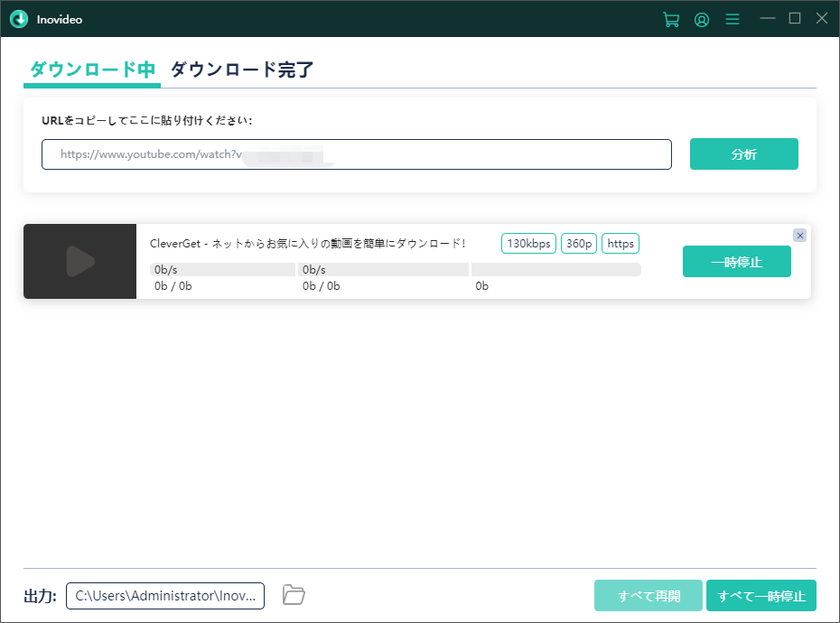Click the 130kbps tag
Viewport: 840px width, 623px height.
[x=528, y=244]
